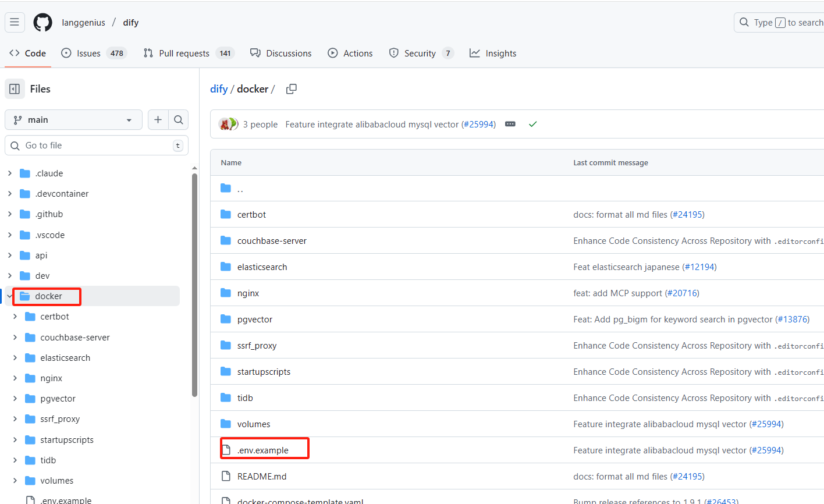
Task: Open PR link #12194 for elasticsearch
Action: pyautogui.click(x=699, y=267)
